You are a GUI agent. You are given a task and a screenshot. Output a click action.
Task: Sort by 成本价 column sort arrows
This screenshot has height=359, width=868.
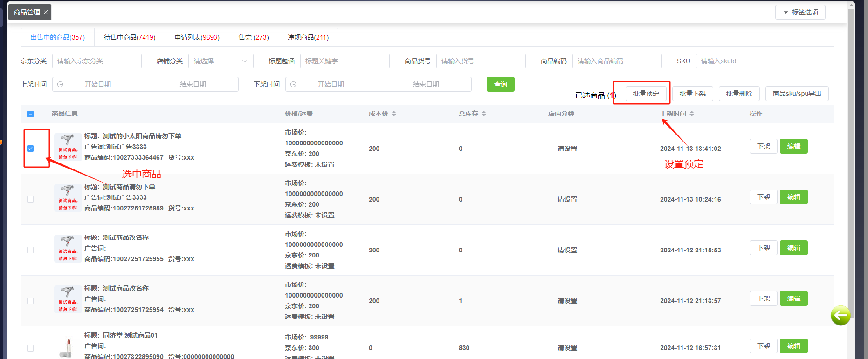[394, 114]
